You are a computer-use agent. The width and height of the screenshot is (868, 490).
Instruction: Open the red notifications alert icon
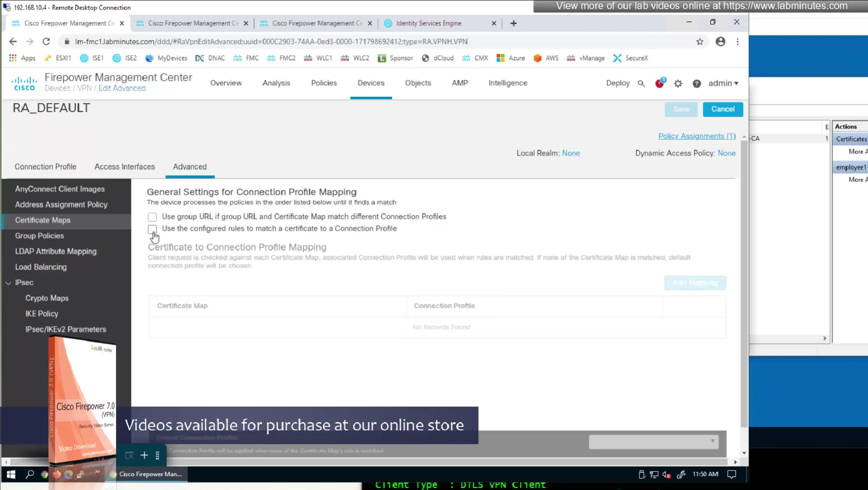coord(659,83)
